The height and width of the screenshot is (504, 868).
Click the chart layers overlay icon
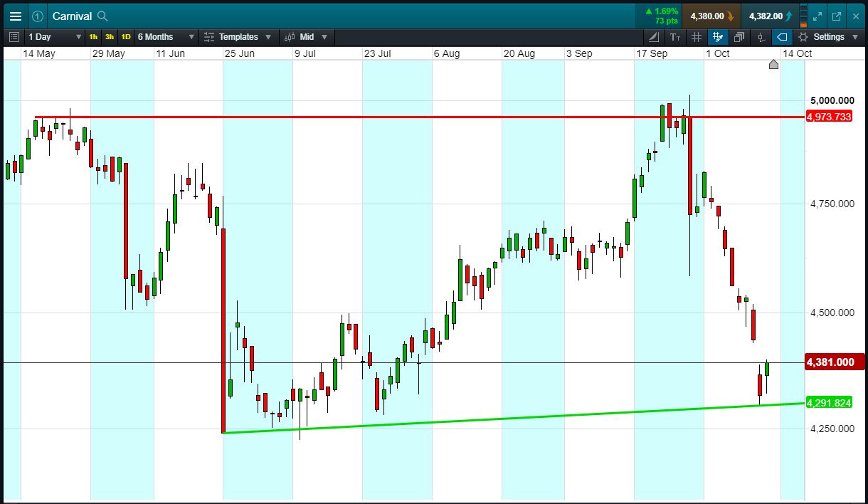739,37
